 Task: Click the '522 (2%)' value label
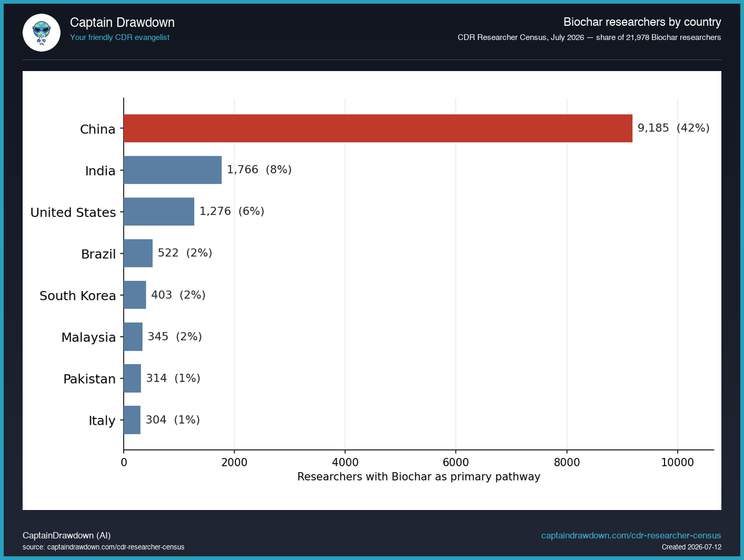(185, 253)
